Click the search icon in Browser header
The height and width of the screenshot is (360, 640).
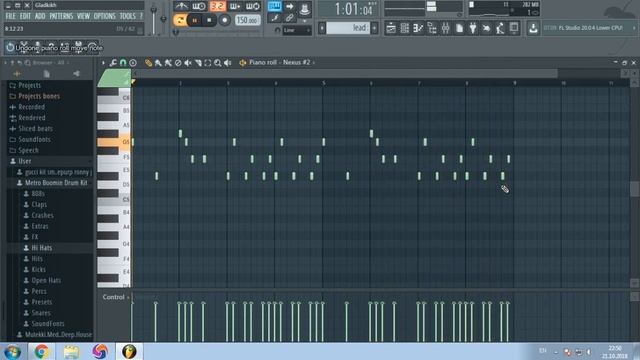[28, 62]
